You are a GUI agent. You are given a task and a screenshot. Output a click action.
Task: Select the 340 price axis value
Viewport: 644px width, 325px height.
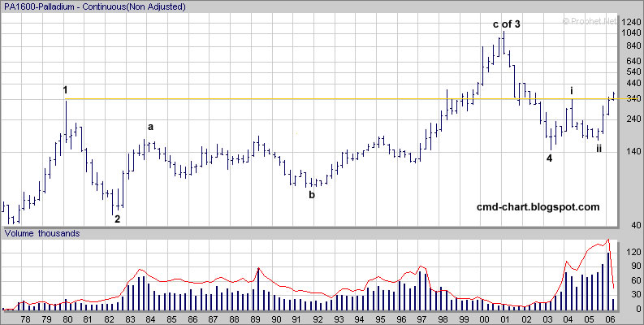[633, 98]
